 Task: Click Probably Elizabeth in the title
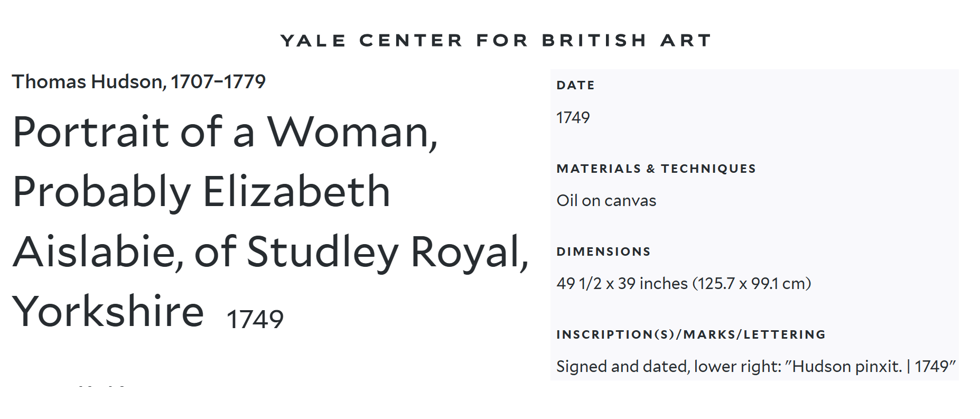pyautogui.click(x=201, y=192)
